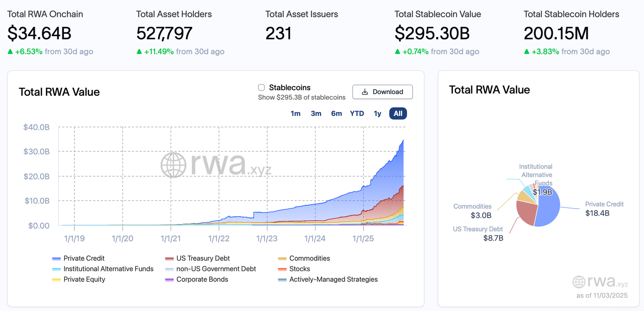
Task: Click the green arrow under Total Asset Holders
Action: coord(139,51)
